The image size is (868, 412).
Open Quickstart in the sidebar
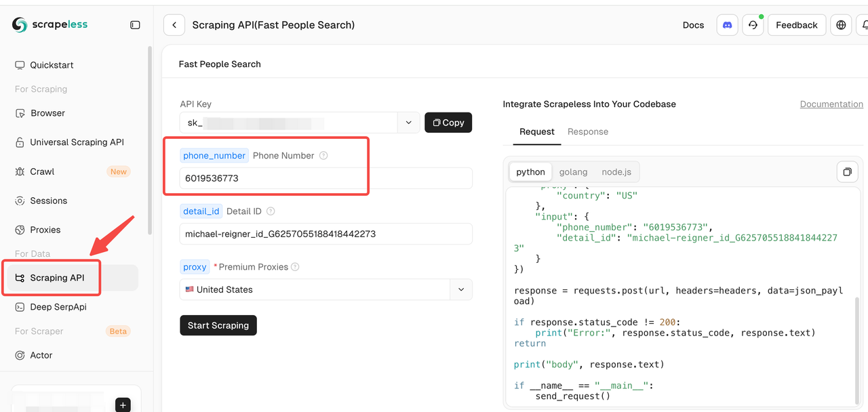coord(52,65)
